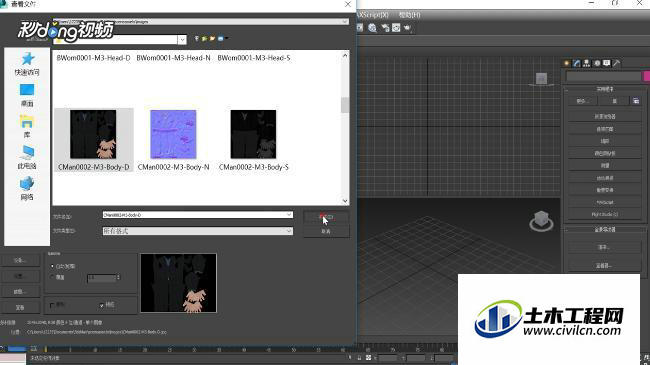Open the 运动捕捉 Motion Capture utility
Screen dimensions: 650x365
(x=605, y=178)
